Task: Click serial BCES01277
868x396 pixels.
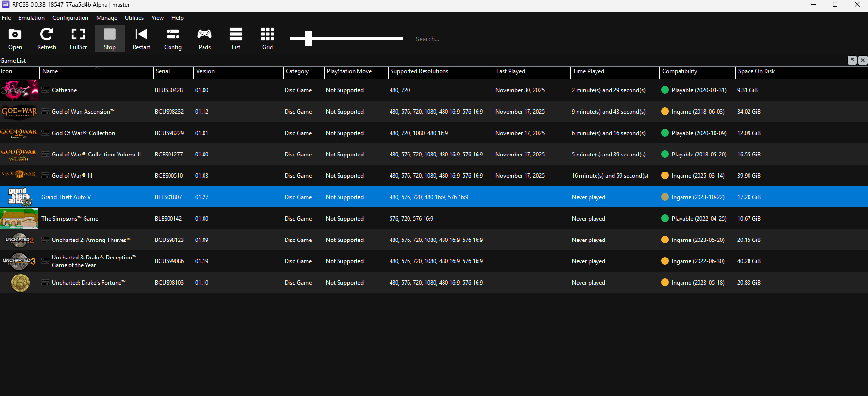Action: (169, 155)
